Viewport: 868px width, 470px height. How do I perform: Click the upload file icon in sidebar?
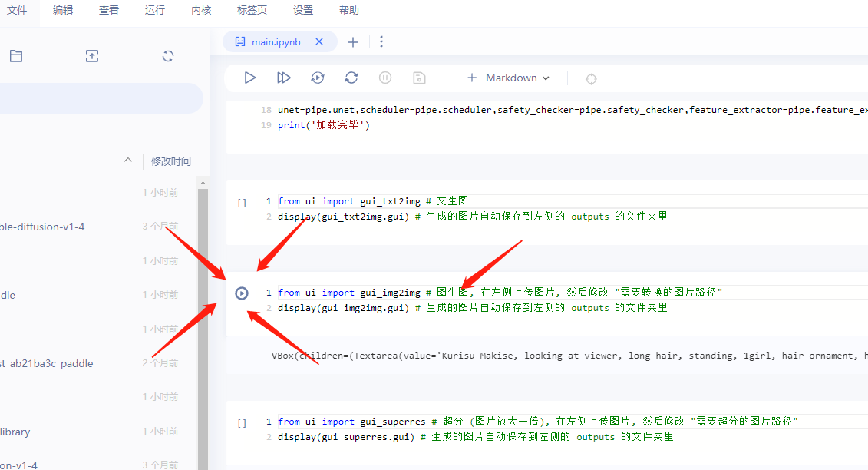pos(92,56)
